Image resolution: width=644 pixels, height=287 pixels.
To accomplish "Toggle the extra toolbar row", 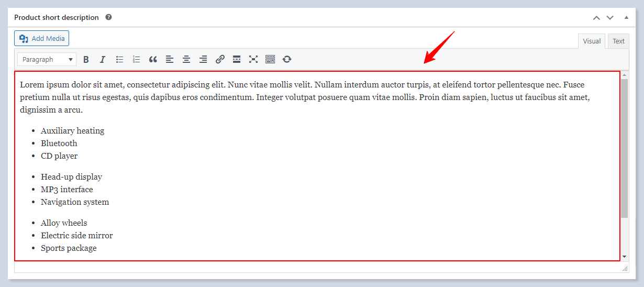I will (x=270, y=60).
